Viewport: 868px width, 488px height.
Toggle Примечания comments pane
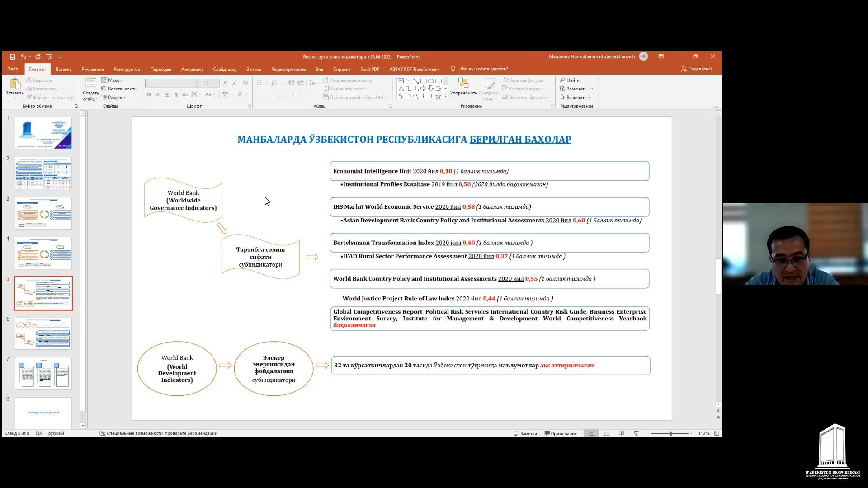click(x=561, y=433)
